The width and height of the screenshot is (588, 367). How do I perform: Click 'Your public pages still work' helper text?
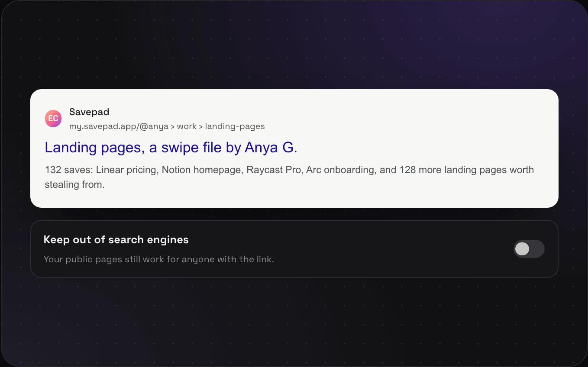coord(159,260)
